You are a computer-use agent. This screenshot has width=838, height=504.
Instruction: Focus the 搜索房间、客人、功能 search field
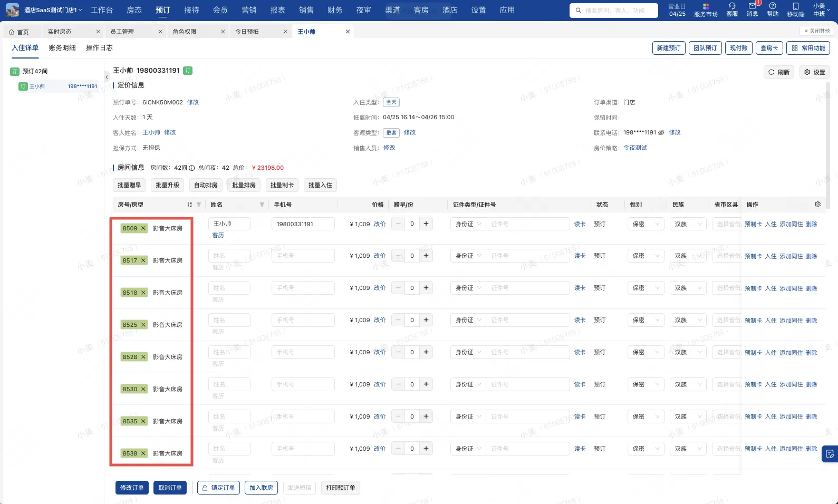pos(614,10)
